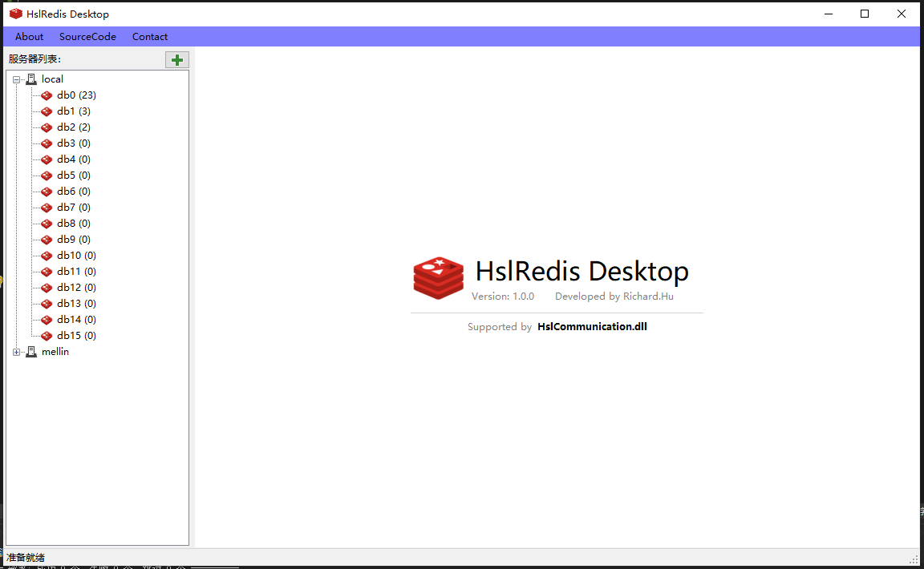This screenshot has width=924, height=569.
Task: Click the green plus add-server button
Action: pyautogui.click(x=176, y=59)
